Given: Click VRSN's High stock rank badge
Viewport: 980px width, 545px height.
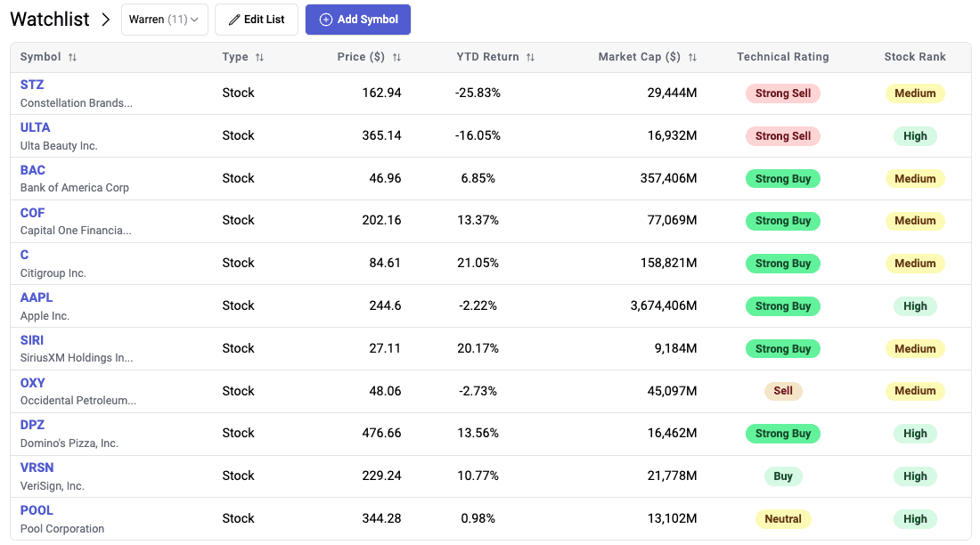Looking at the screenshot, I should (x=915, y=476).
